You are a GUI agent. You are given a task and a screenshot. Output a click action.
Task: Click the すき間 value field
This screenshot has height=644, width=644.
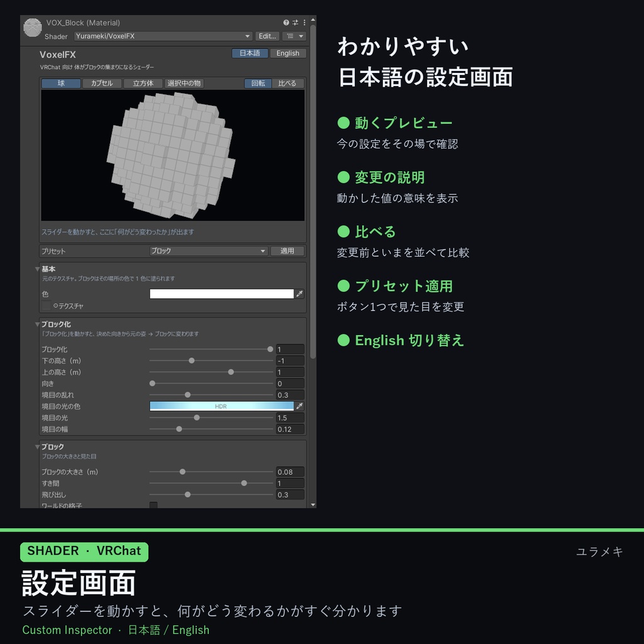(x=290, y=484)
